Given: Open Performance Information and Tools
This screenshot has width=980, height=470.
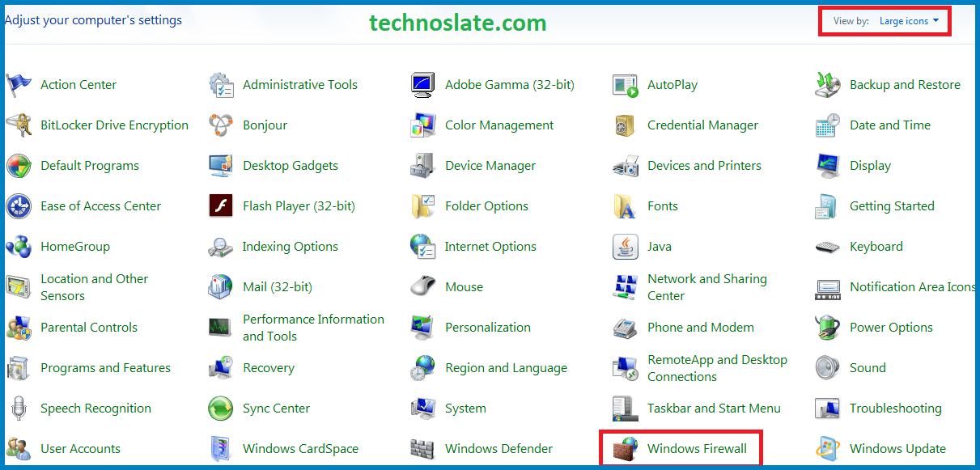Looking at the screenshot, I should coord(313,328).
